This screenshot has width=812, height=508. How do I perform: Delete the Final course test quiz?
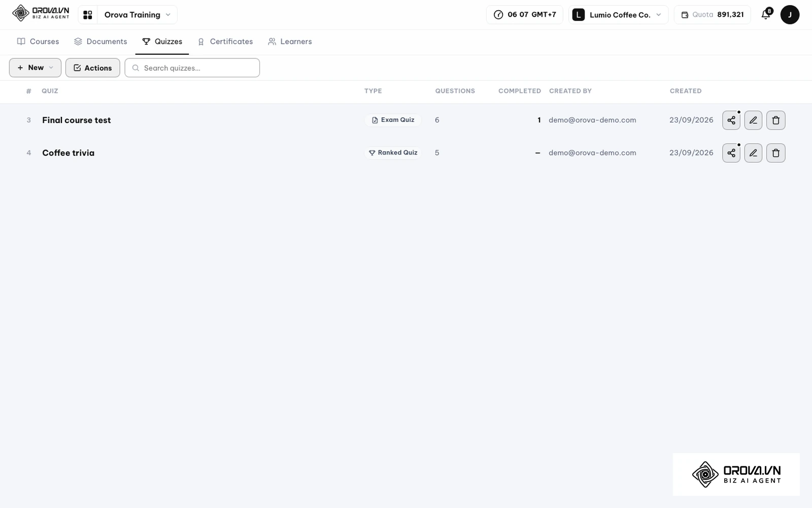[775, 120]
